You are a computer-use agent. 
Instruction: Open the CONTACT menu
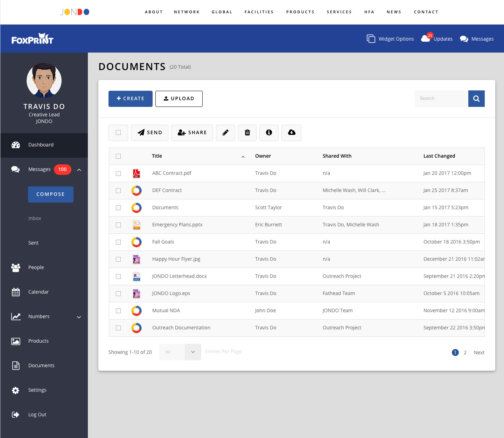click(426, 12)
